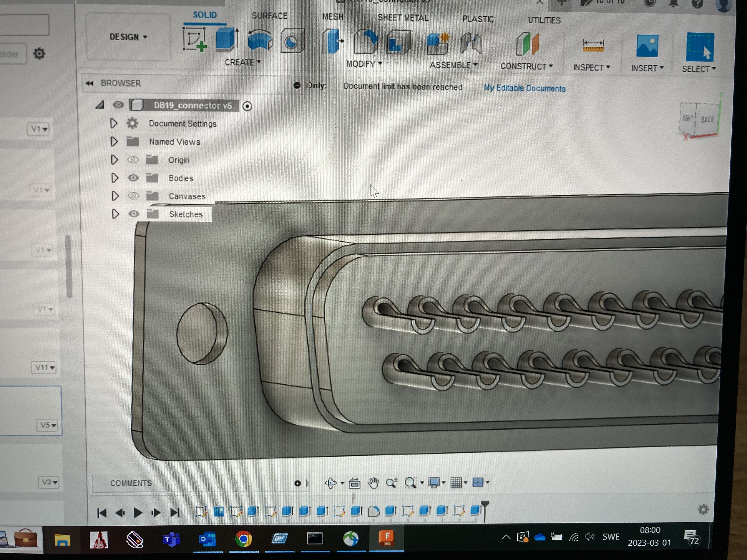This screenshot has width=747, height=560.
Task: Click the Construct plane icon
Action: [527, 44]
